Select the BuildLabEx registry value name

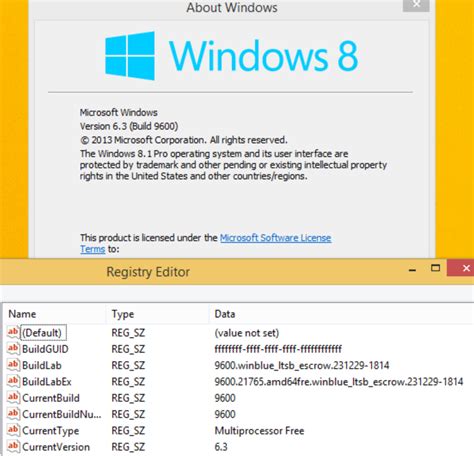pyautogui.click(x=47, y=382)
